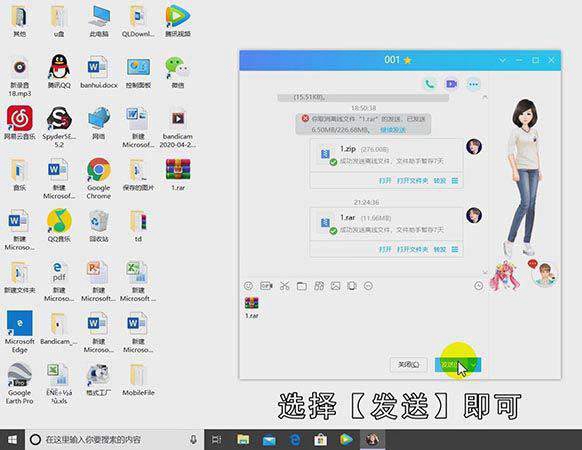Click 打开文件夹 link under 1.rar message
This screenshot has width=582, height=450.
[412, 249]
